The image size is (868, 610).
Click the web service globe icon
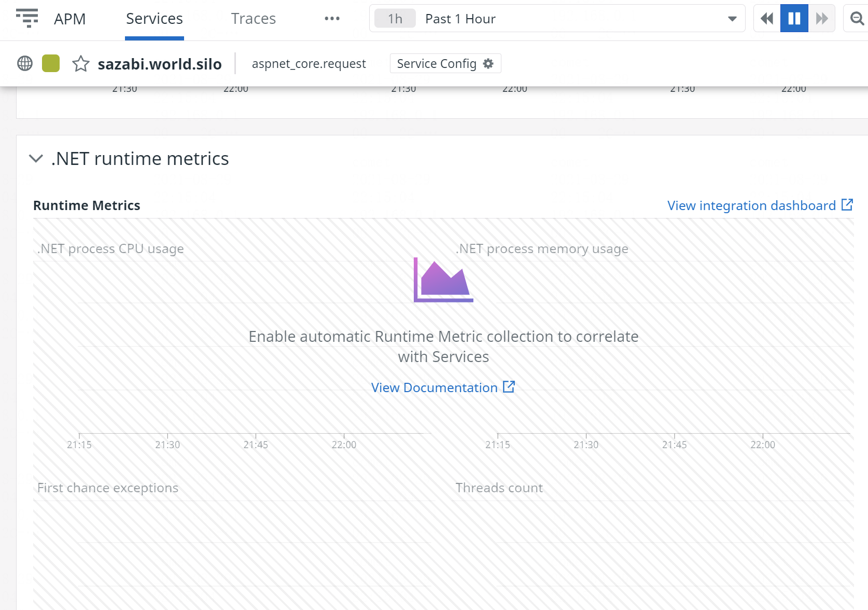[x=25, y=63]
